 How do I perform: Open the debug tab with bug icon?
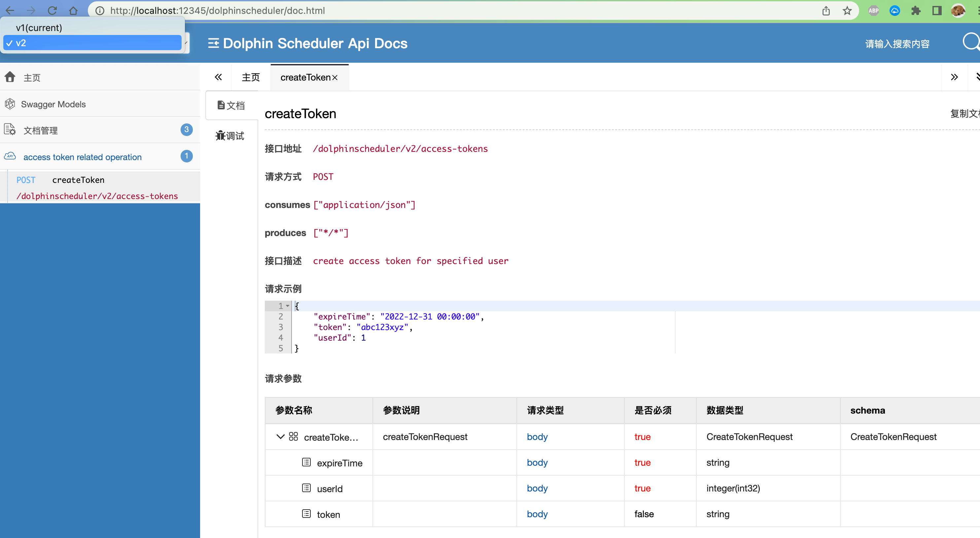click(230, 136)
